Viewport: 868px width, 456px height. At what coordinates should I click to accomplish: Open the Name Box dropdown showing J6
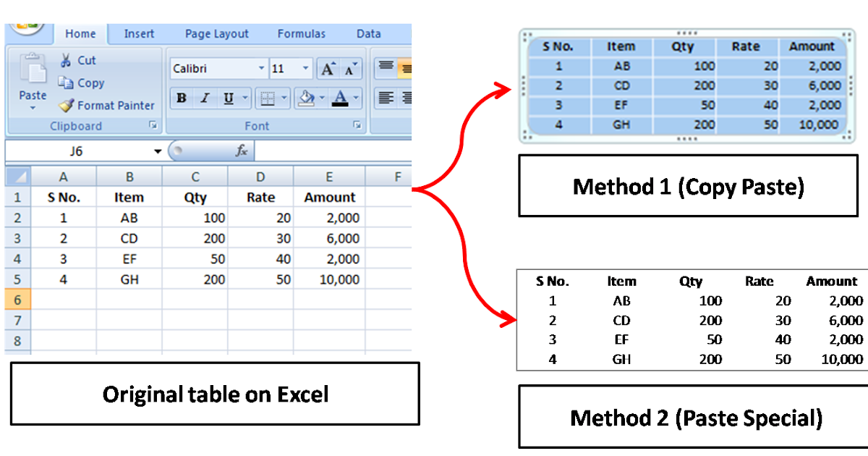coord(158,151)
